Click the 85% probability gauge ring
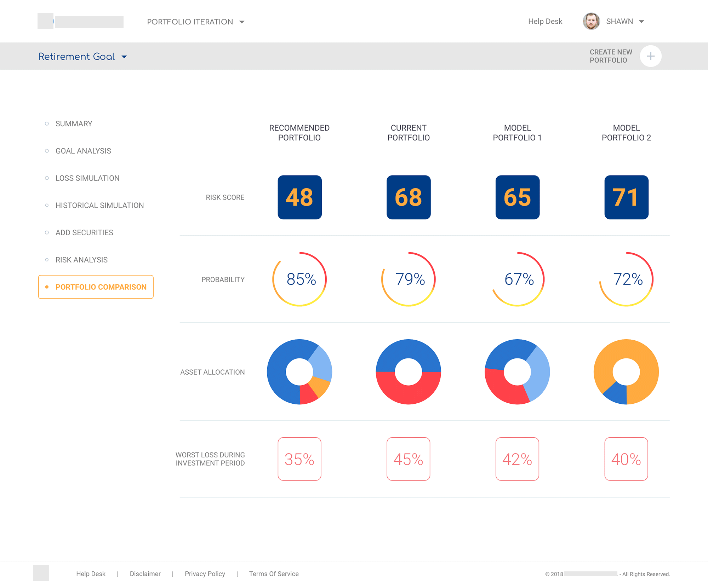Image resolution: width=708 pixels, height=588 pixels. click(x=299, y=279)
